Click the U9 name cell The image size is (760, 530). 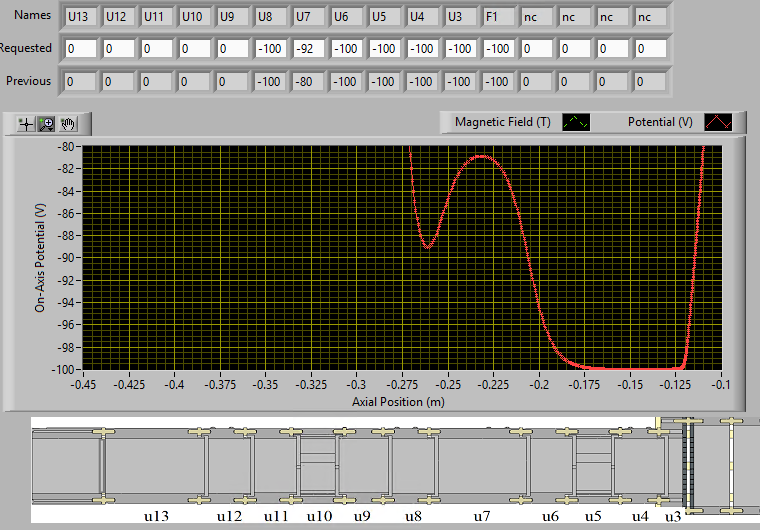233,16
